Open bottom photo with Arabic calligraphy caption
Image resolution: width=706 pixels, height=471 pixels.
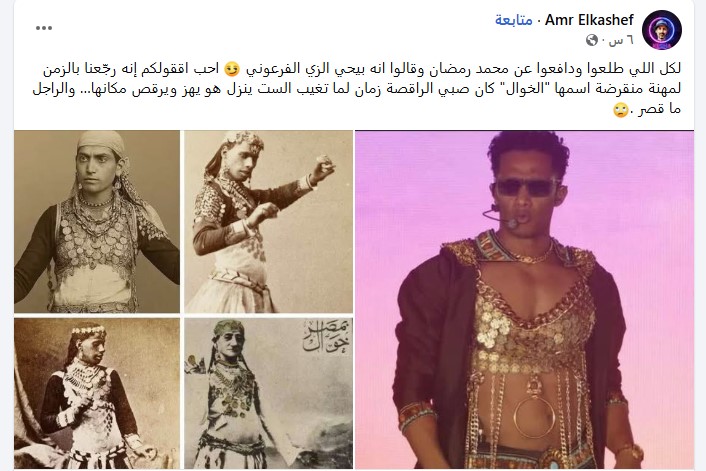point(269,394)
